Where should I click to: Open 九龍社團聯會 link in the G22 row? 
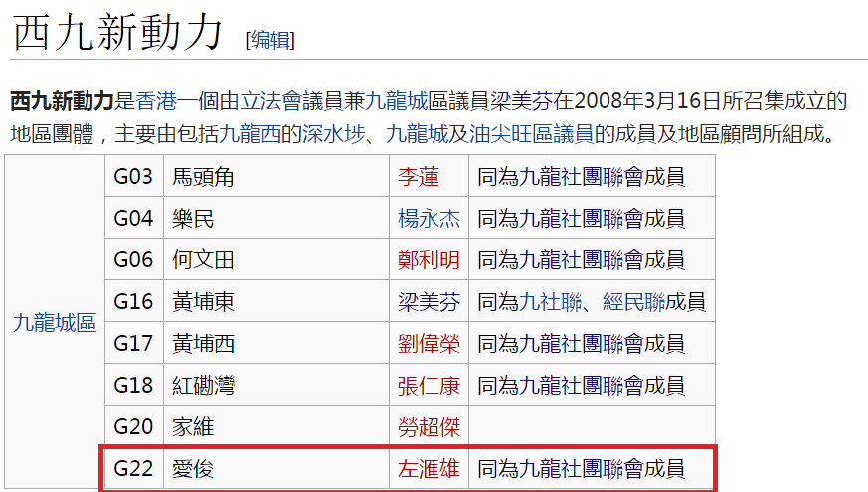tap(582, 469)
